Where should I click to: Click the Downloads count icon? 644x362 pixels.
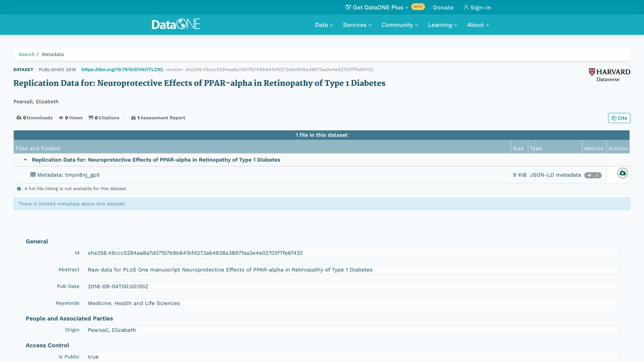(19, 118)
